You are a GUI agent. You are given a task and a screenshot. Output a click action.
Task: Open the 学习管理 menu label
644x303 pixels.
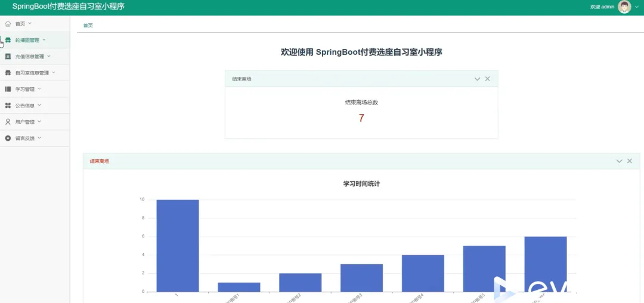point(25,89)
